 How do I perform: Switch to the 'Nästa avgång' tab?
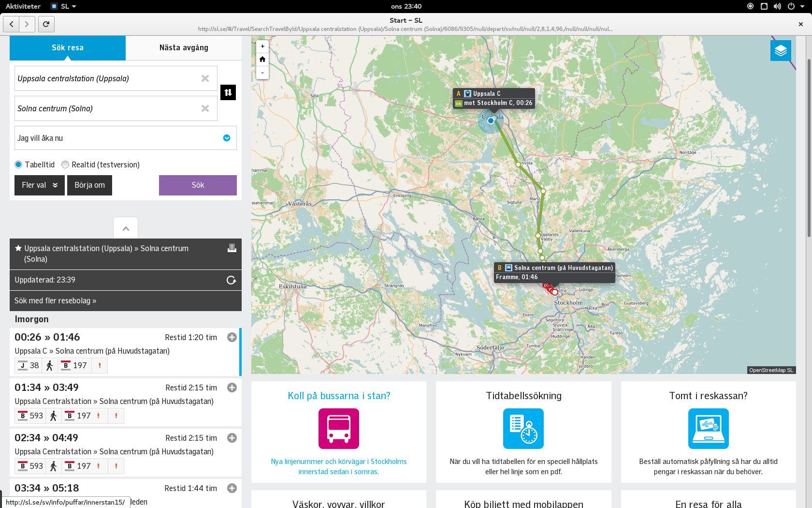pos(184,47)
